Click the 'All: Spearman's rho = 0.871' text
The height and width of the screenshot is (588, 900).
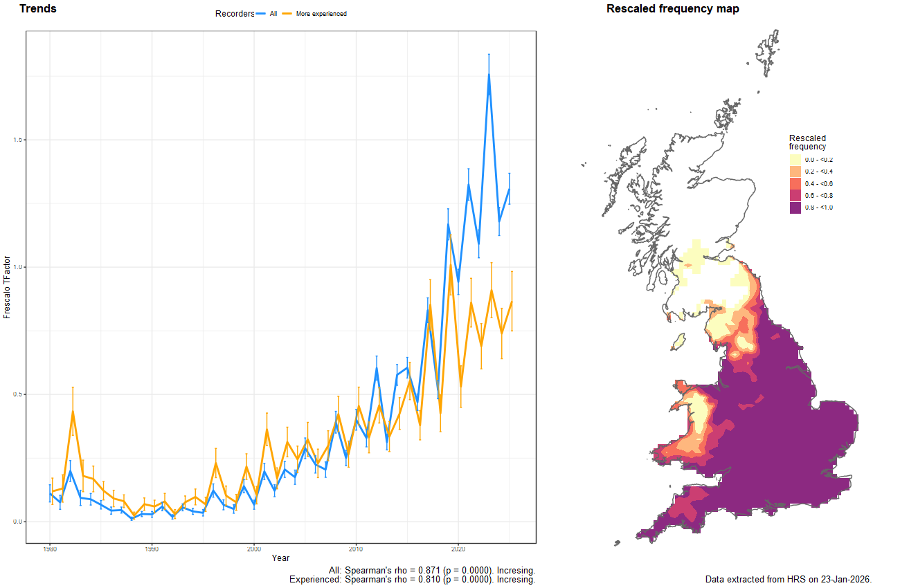431,570
